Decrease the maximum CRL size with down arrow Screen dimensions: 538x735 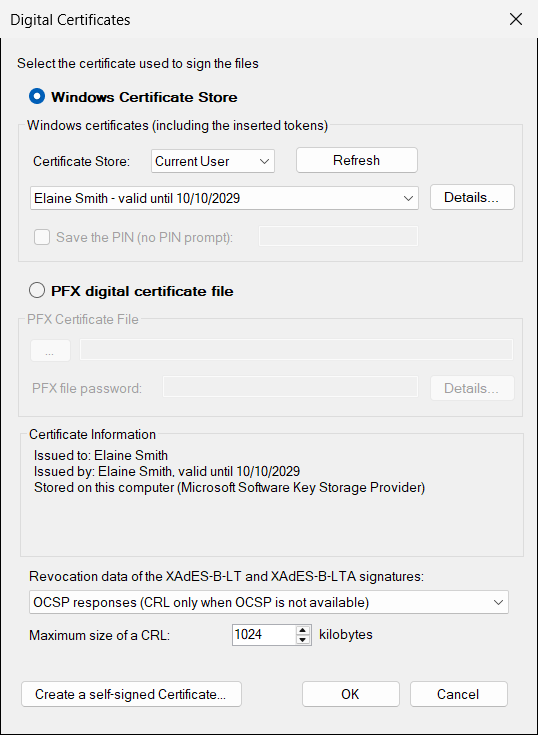303,640
